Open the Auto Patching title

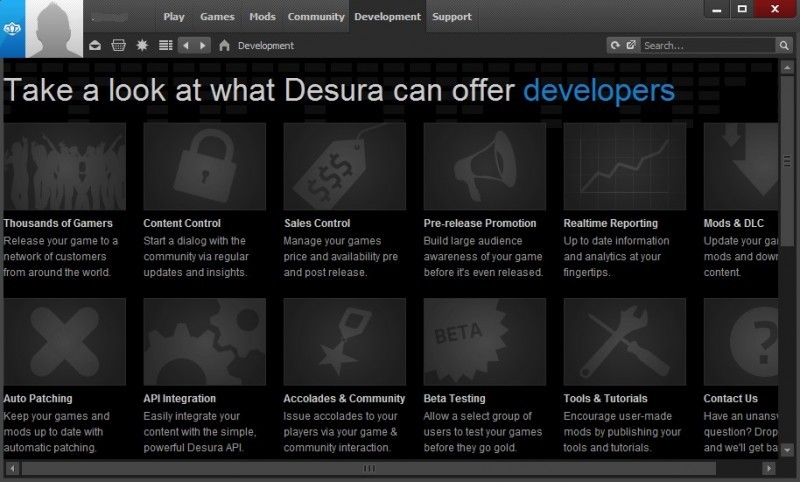[x=38, y=398]
